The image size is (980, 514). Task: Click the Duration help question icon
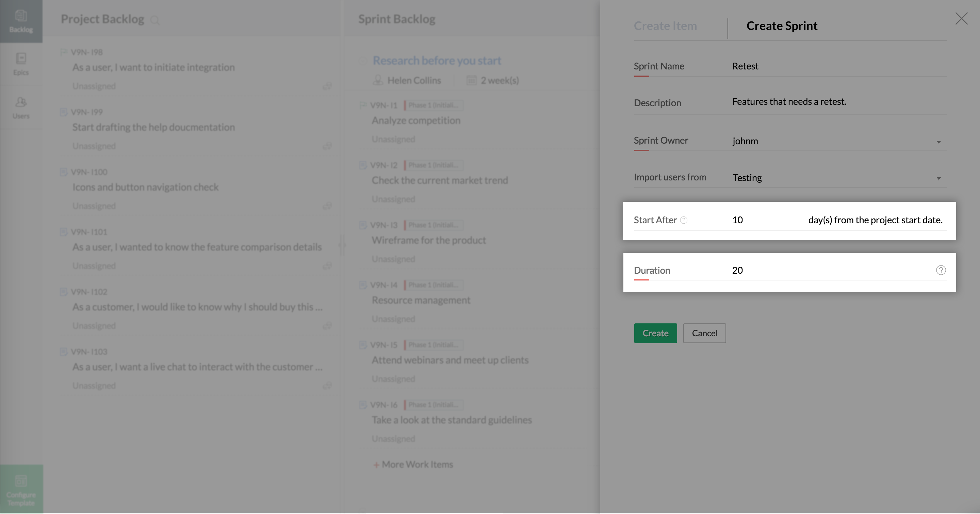coord(941,270)
